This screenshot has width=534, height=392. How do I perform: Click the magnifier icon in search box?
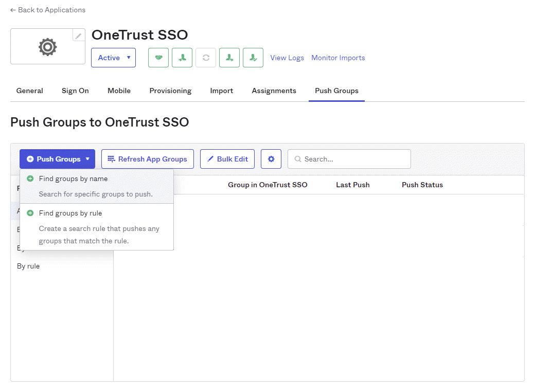298,159
